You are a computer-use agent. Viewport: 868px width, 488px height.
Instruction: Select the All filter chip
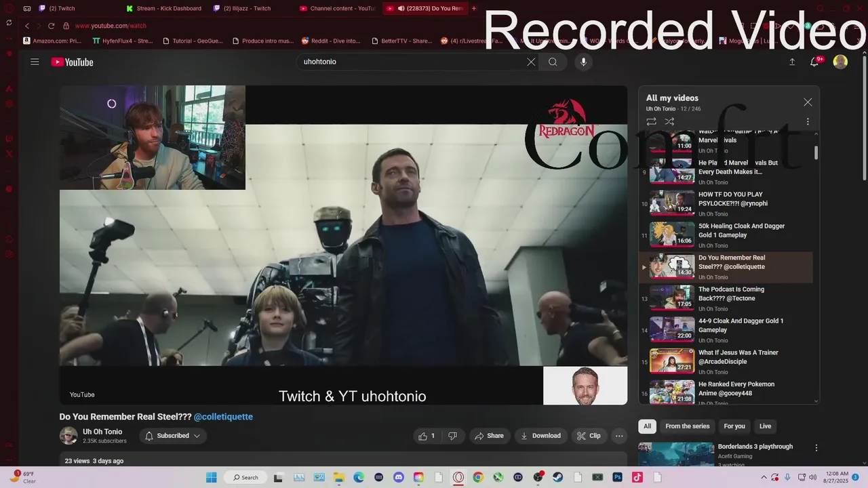click(x=647, y=426)
